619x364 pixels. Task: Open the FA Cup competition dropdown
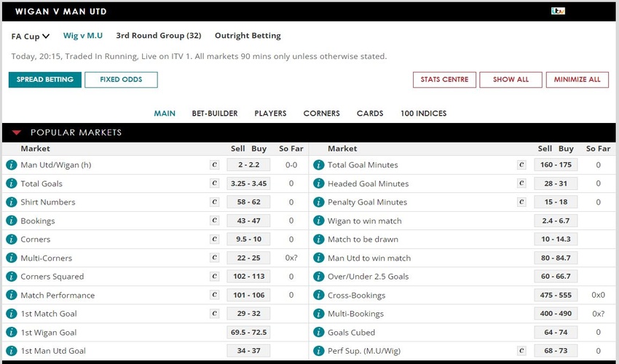[x=31, y=36]
